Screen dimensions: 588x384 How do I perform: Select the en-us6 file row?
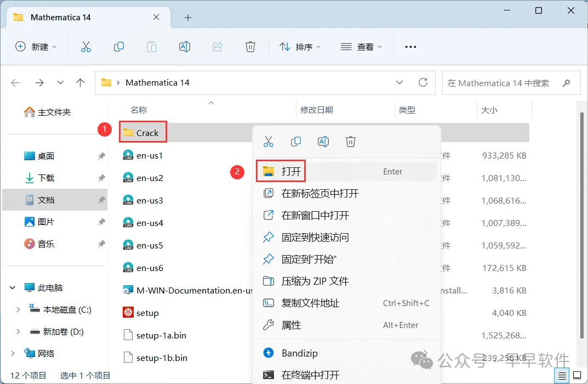coord(324,268)
